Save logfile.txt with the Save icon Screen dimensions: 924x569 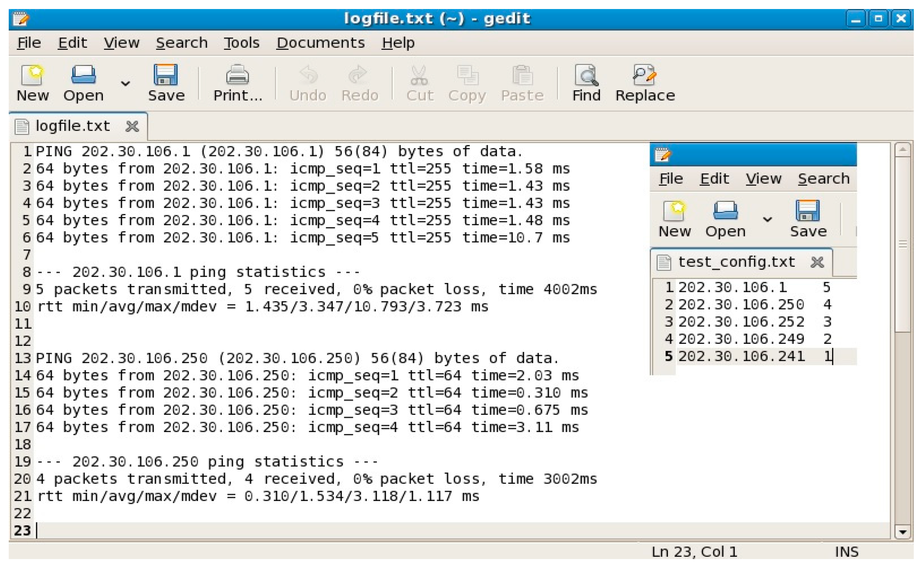(x=166, y=75)
